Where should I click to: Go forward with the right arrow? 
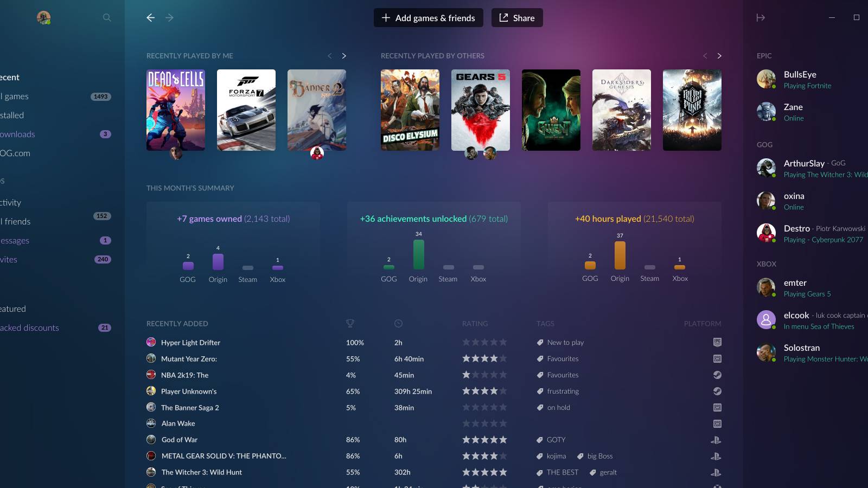(170, 18)
